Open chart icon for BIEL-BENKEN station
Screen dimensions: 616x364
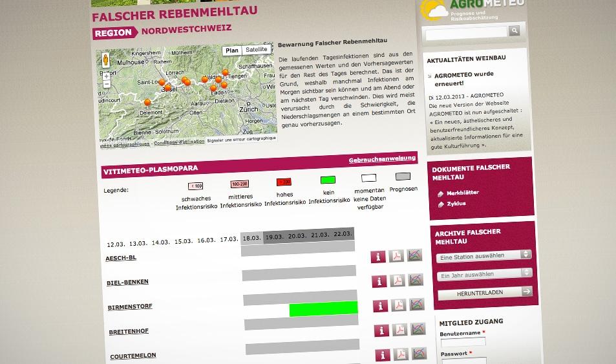[416, 279]
